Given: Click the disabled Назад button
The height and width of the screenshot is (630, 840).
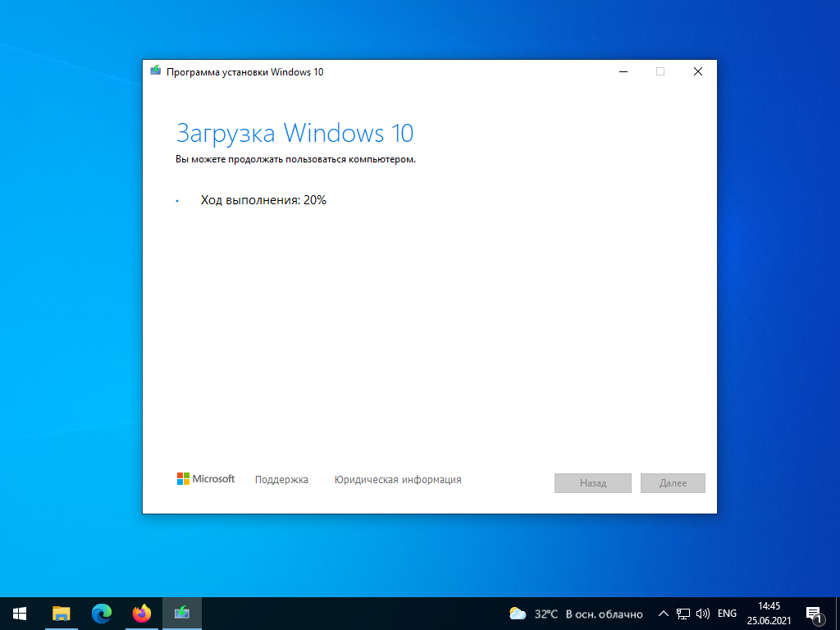Looking at the screenshot, I should coord(592,482).
